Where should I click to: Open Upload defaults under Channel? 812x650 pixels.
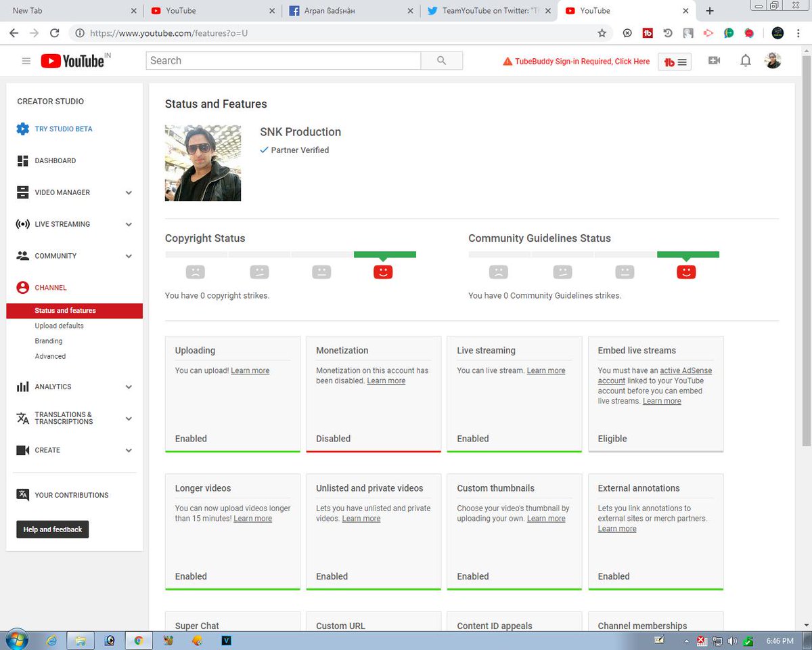[60, 326]
